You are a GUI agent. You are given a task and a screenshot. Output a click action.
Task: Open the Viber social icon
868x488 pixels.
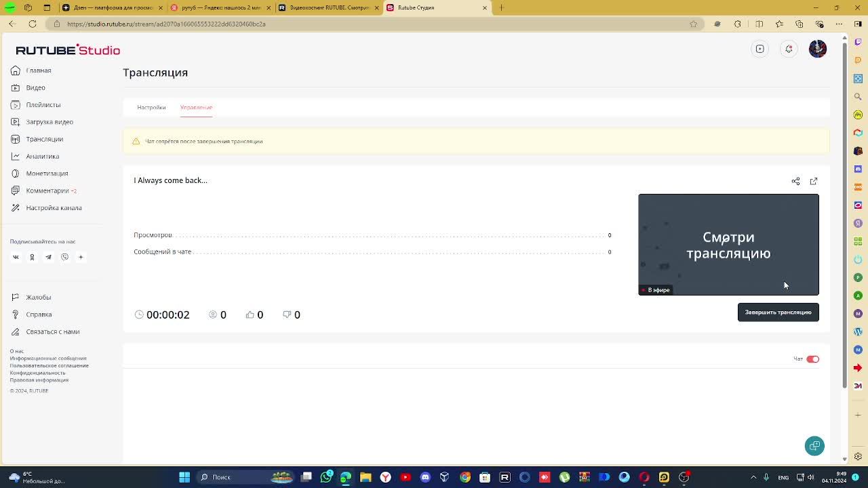[64, 257]
